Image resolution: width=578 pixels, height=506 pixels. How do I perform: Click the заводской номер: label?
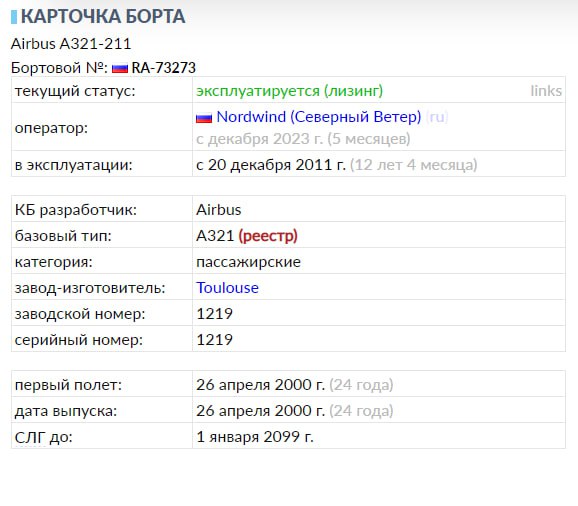tap(80, 314)
